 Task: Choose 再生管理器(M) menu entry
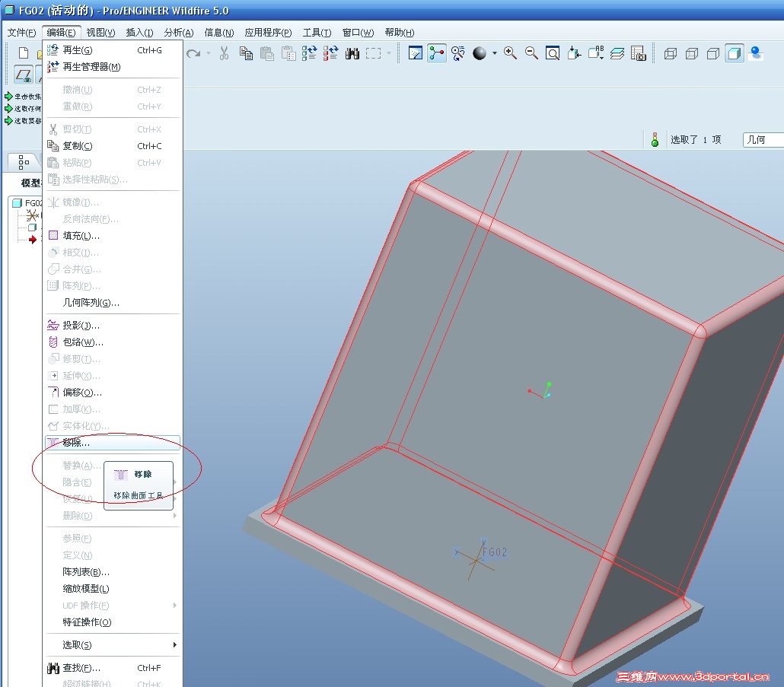[x=112, y=66]
